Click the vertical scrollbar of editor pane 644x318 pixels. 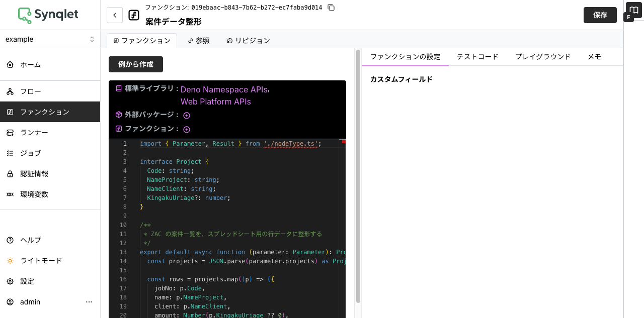click(x=358, y=176)
